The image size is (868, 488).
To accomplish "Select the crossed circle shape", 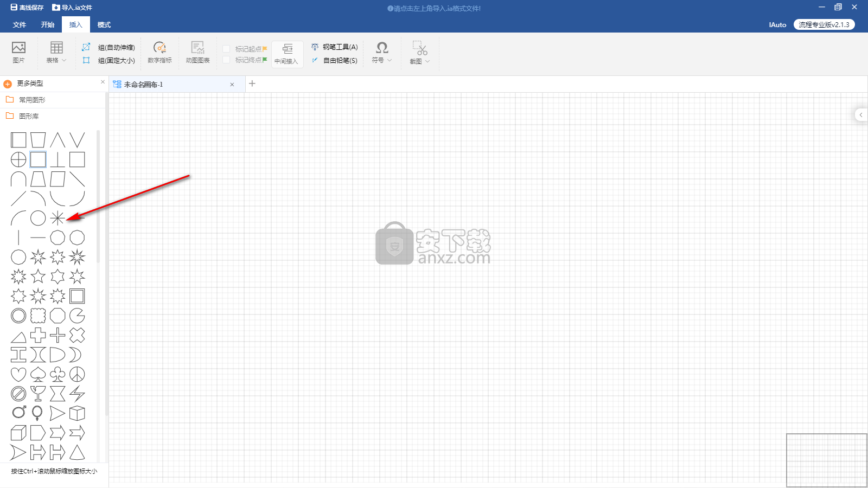I will (18, 159).
